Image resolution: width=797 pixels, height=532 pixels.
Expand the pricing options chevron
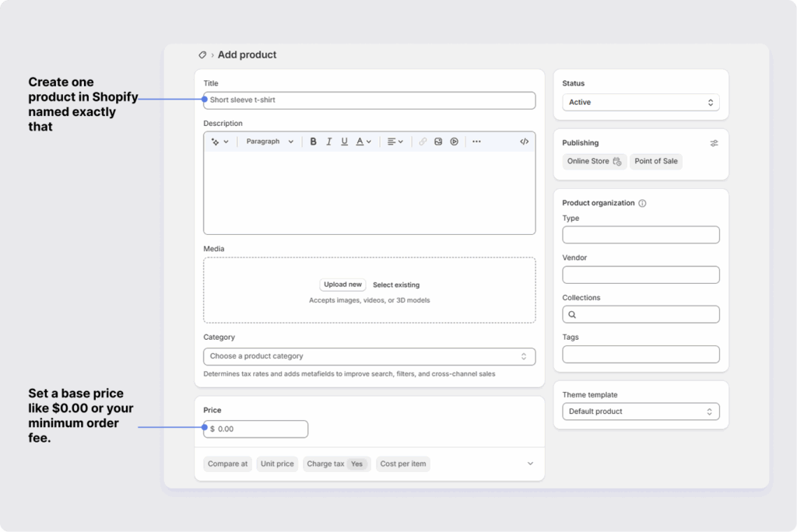(530, 464)
